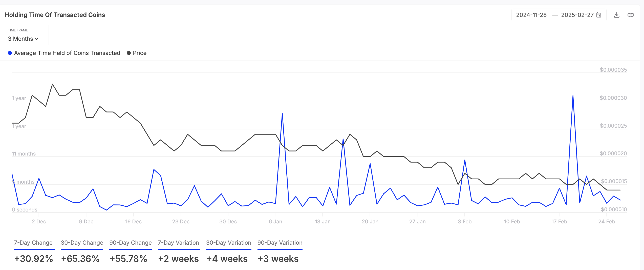Select the 7-Day Change tab
644x270 pixels.
pos(33,243)
